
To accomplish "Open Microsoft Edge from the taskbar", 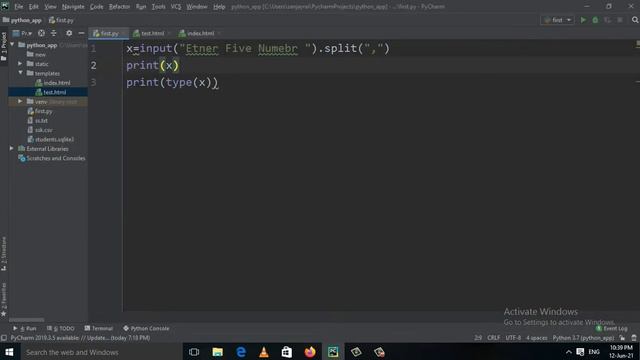I will pyautogui.click(x=241, y=352).
